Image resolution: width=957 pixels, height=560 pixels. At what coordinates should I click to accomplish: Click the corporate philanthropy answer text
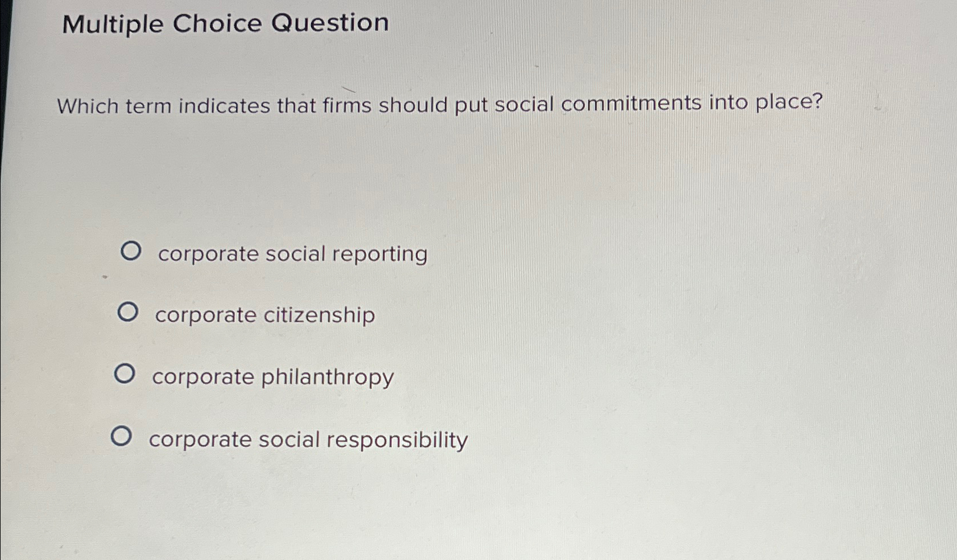click(274, 377)
